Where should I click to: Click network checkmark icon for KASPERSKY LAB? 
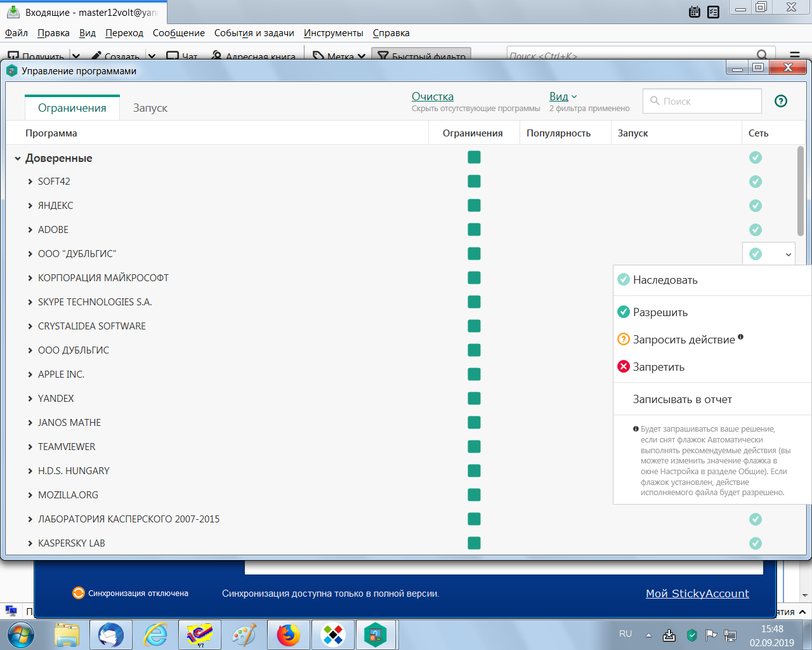tap(756, 543)
